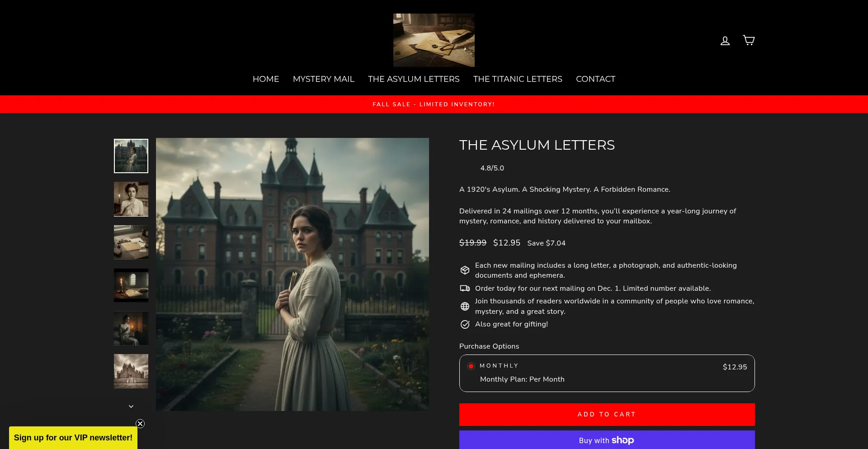
Task: View the sepia woman portrait thumbnail
Action: tap(131, 199)
